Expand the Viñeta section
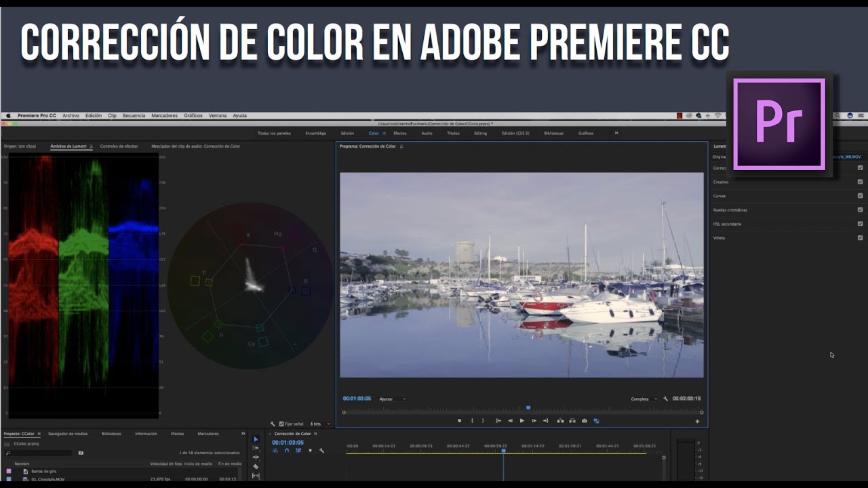 pyautogui.click(x=719, y=238)
